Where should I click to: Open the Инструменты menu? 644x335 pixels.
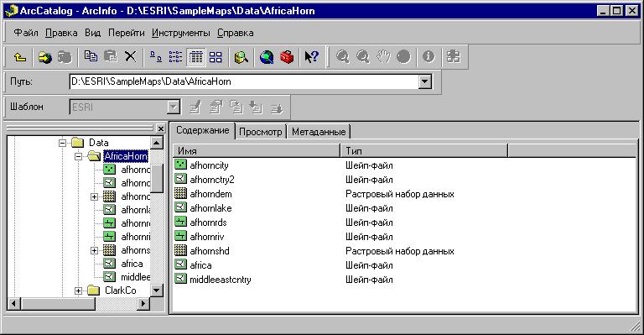click(x=181, y=33)
